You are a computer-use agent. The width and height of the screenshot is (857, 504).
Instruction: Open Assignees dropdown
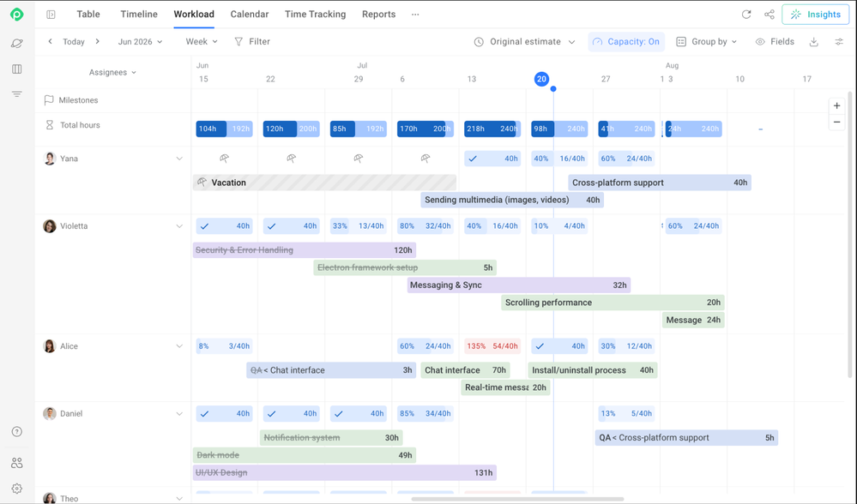click(112, 72)
